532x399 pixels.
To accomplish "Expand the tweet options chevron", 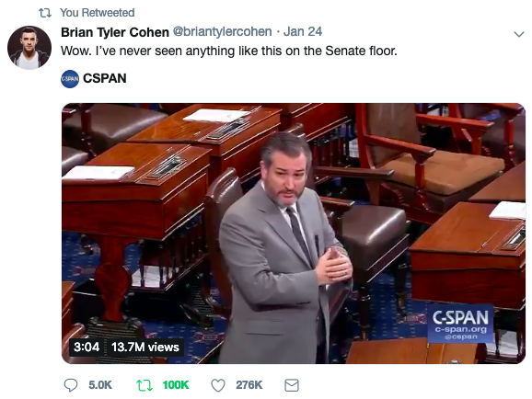I will tap(519, 34).
